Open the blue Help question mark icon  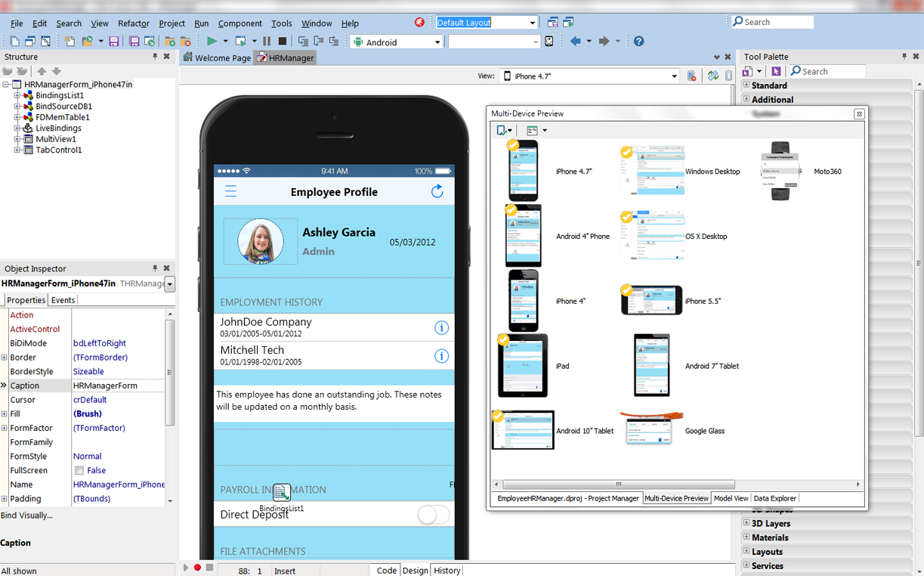click(x=638, y=42)
